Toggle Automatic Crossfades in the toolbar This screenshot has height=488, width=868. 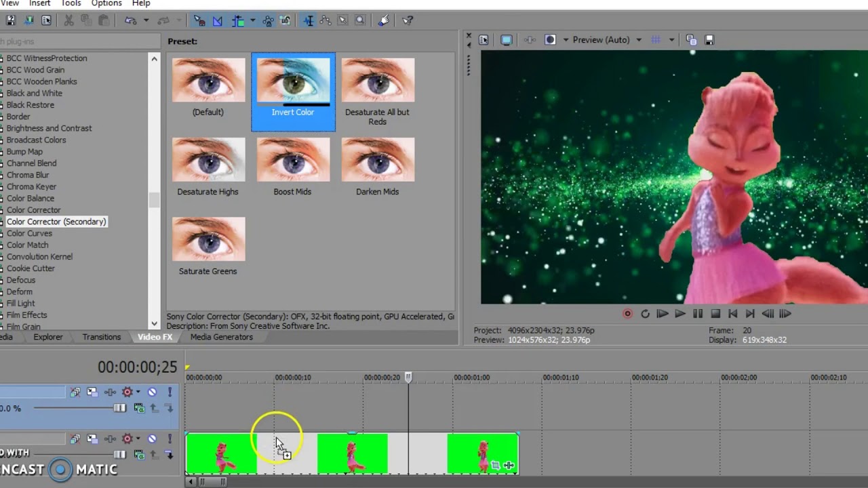[217, 20]
